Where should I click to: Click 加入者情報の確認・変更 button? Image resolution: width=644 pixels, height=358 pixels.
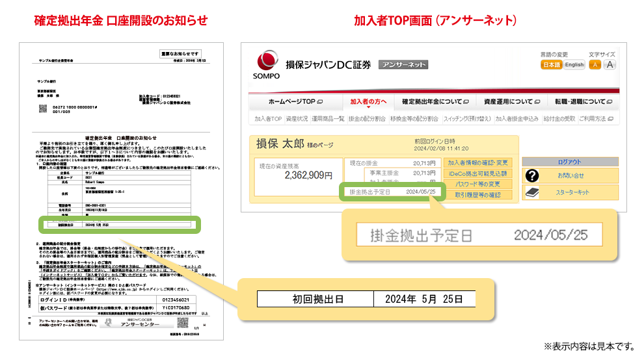coord(477,163)
